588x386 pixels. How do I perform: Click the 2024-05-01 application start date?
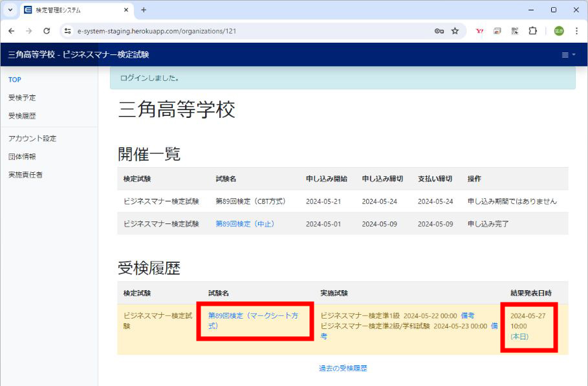323,224
